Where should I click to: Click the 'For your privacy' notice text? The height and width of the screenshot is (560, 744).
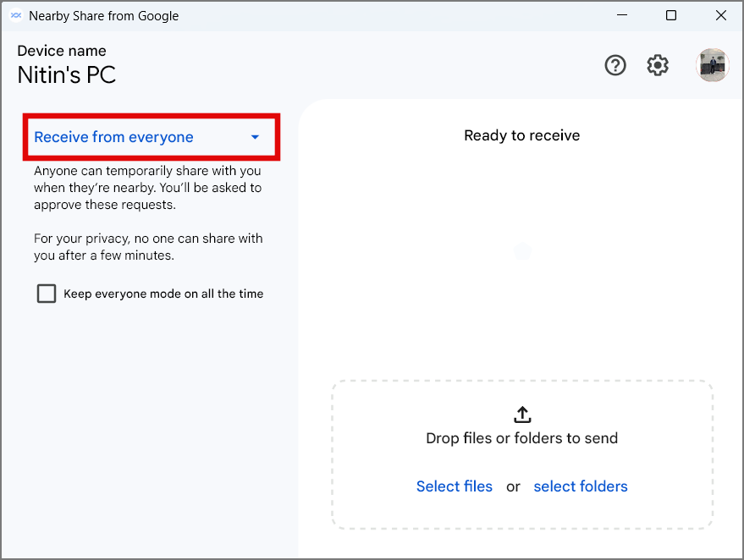click(x=148, y=247)
